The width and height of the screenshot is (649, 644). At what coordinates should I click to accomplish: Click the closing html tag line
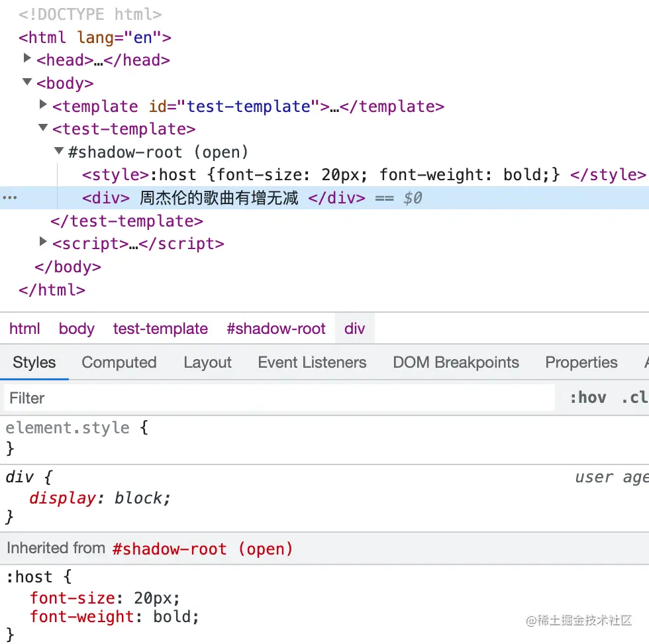[52, 290]
